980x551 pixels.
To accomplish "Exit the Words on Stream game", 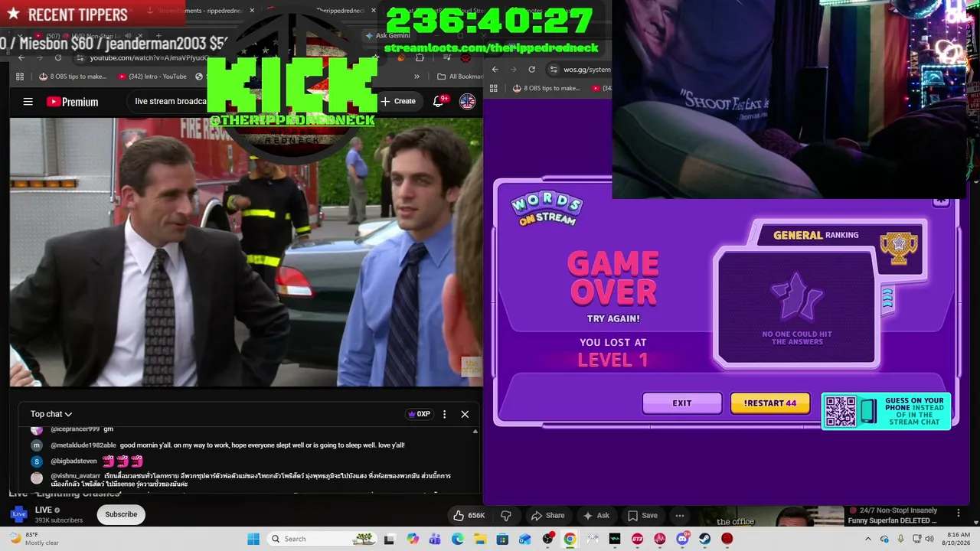I will click(681, 403).
